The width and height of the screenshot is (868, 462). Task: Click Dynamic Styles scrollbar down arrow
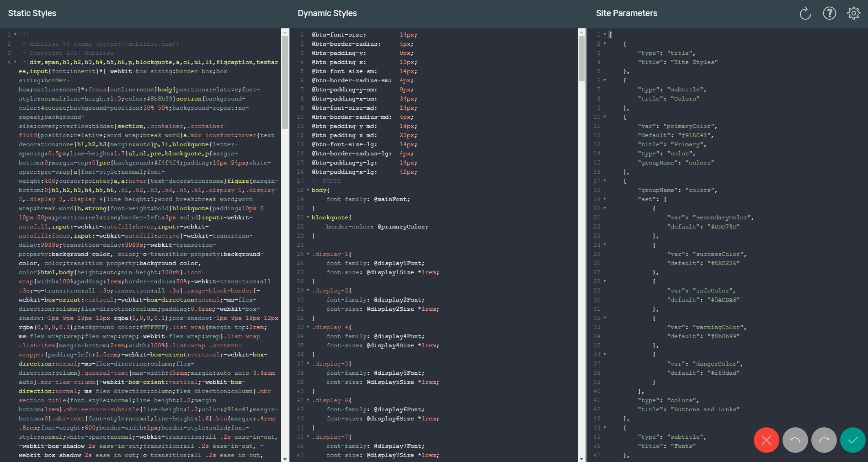[582, 458]
